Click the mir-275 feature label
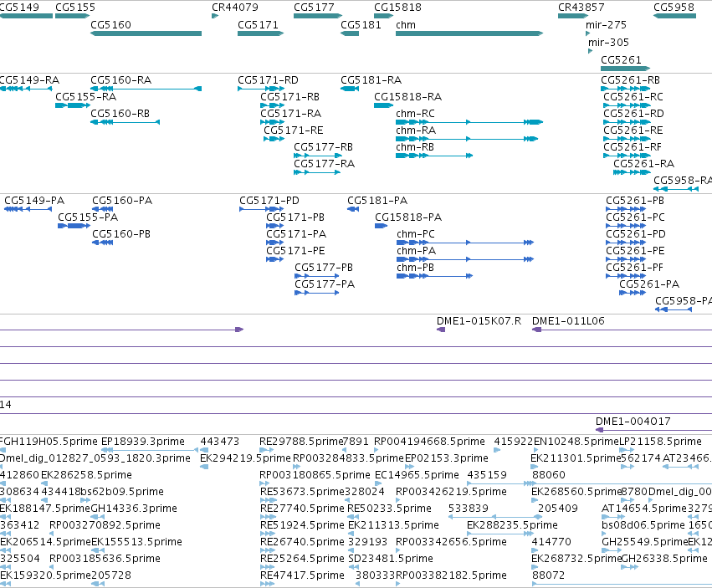The image size is (712, 588). (607, 25)
